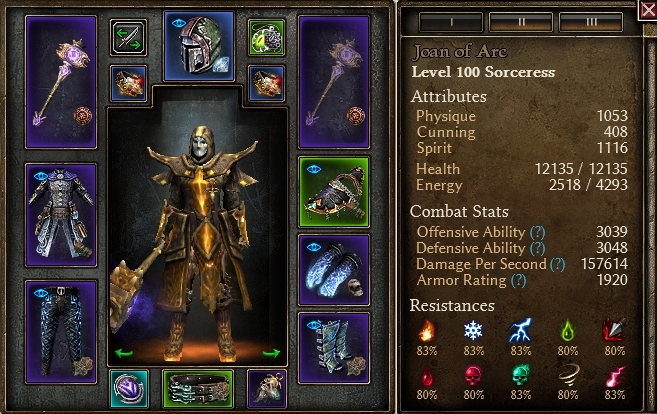Click the fire resistance icon
Viewport: 657px width, 414px height.
click(427, 331)
